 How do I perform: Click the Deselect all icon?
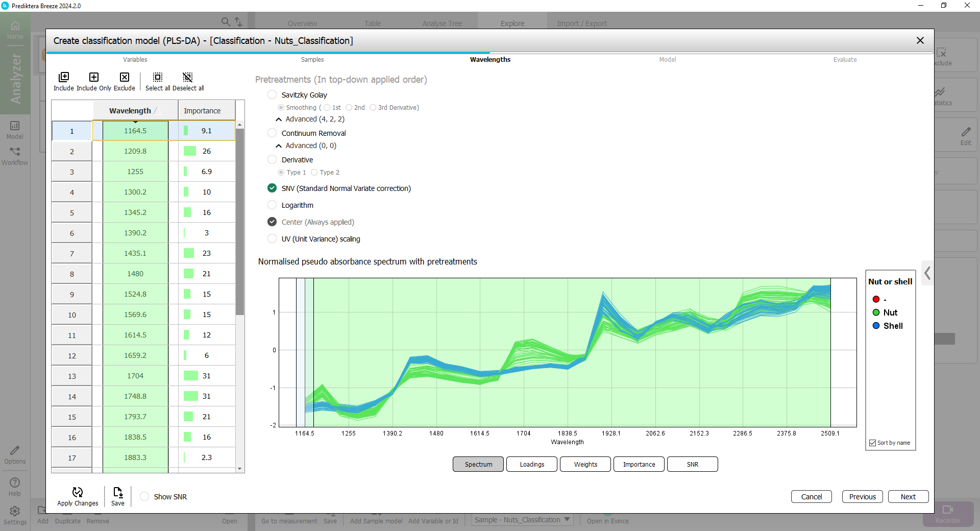(188, 78)
